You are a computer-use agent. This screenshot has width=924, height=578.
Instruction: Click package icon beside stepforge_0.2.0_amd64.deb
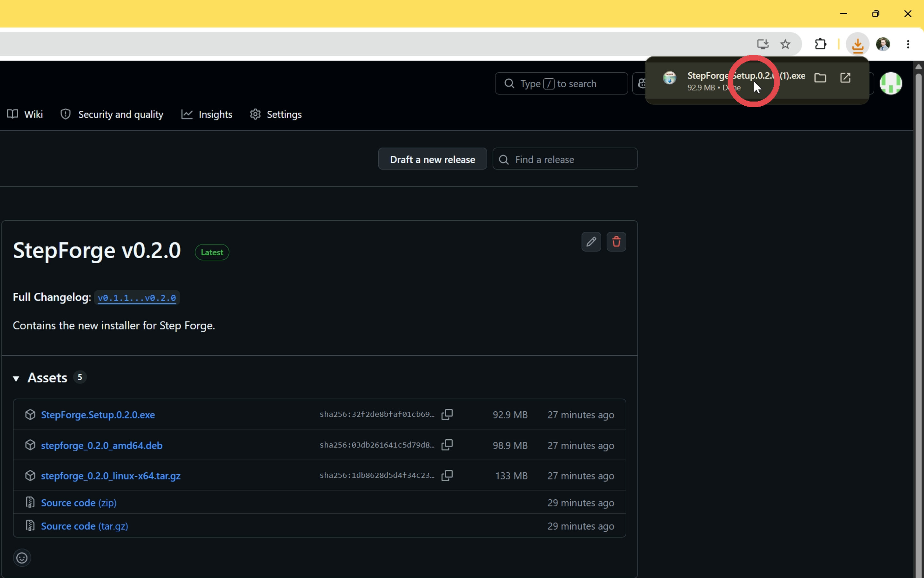[x=30, y=445]
